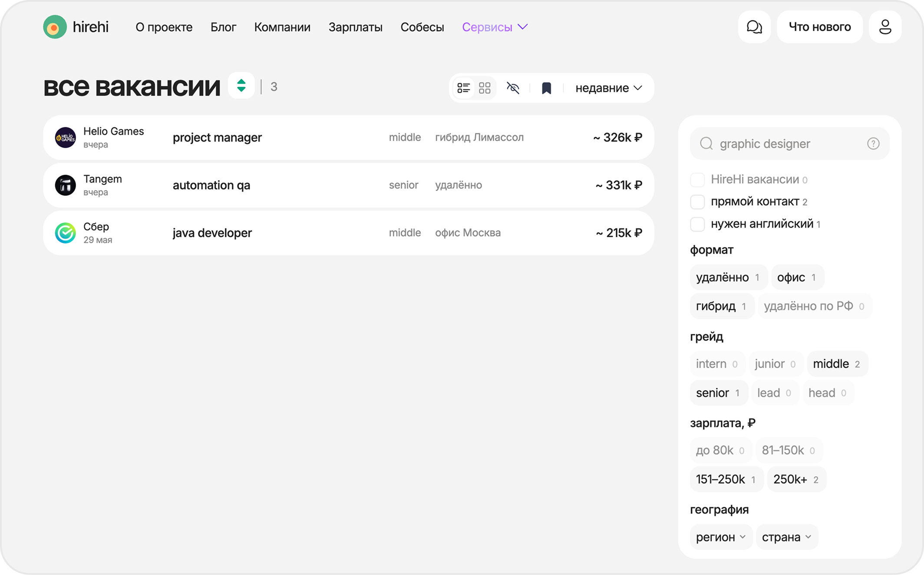Expand the Сервисы dropdown menu
Viewport: 924px width, 575px height.
[x=495, y=27]
